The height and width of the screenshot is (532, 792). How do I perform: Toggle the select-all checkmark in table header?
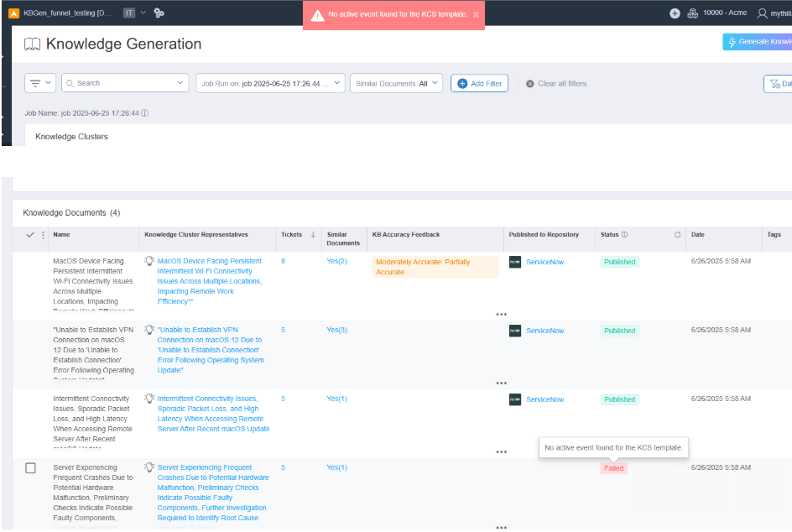[30, 235]
